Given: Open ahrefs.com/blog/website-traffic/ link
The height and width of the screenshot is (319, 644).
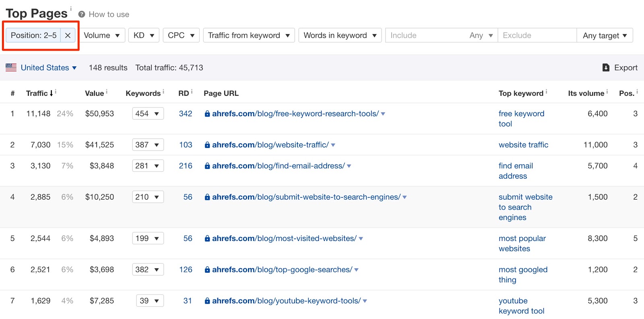Looking at the screenshot, I should click(x=270, y=145).
